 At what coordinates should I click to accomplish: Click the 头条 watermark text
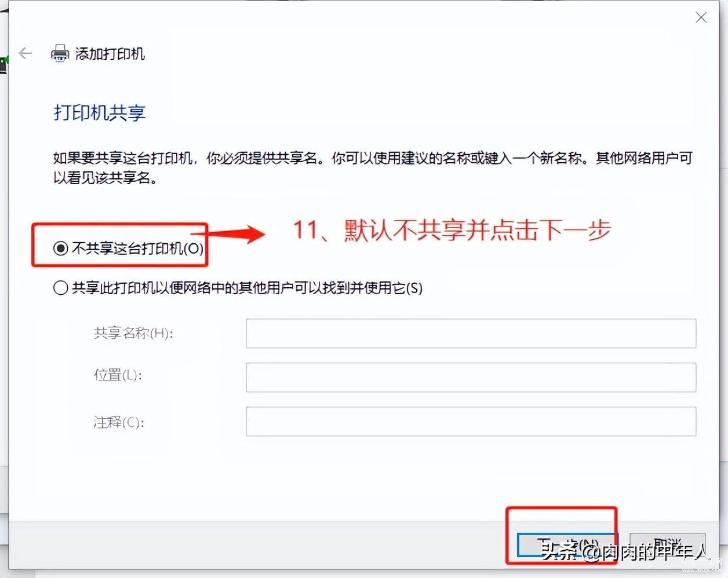559,549
